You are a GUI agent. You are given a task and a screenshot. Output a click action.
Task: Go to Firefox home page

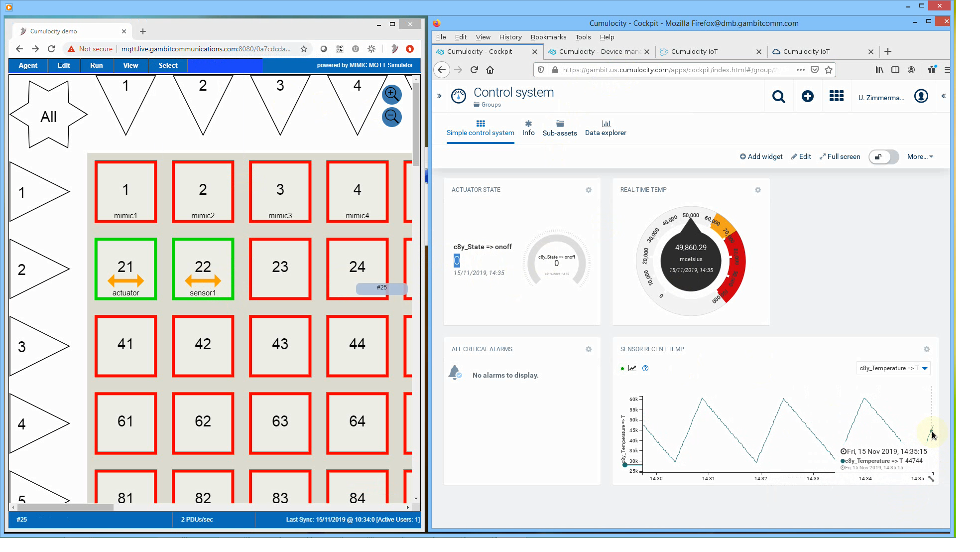click(490, 70)
